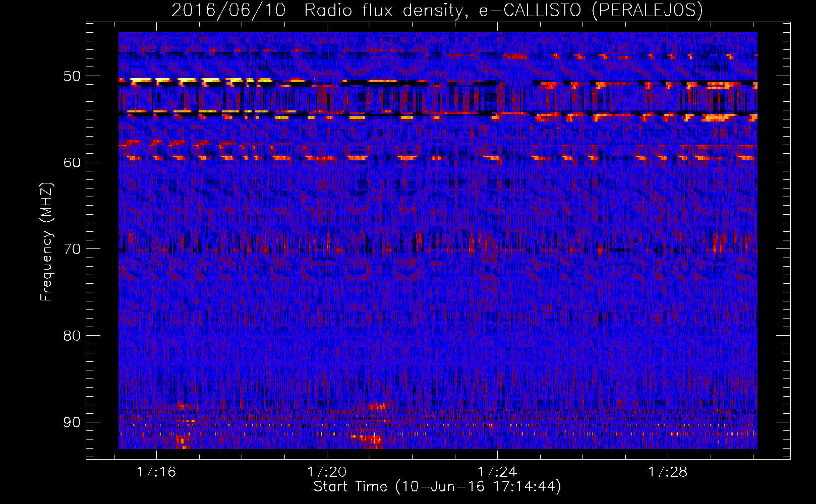816x504 pixels.
Task: Click the 50 frequency tick label
Action: [x=72, y=76]
